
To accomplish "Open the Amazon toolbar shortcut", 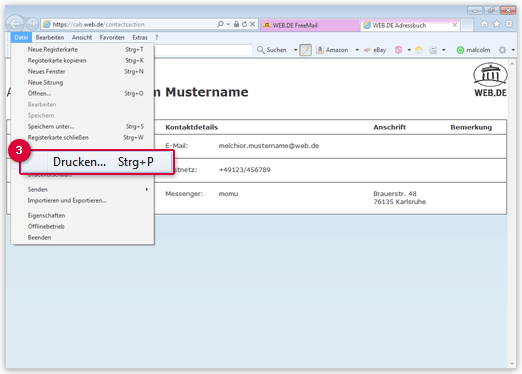I will pos(332,50).
